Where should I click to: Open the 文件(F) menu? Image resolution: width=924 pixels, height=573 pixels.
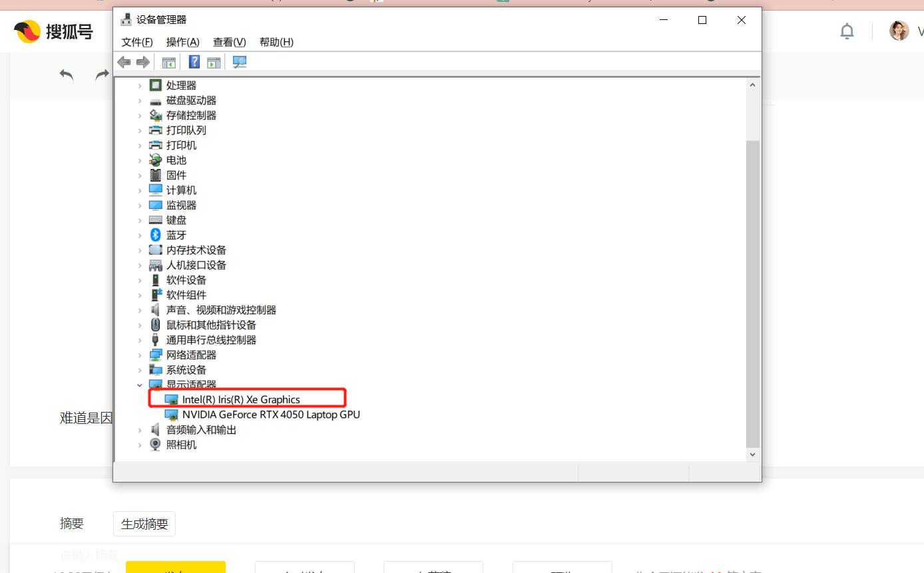tap(137, 42)
